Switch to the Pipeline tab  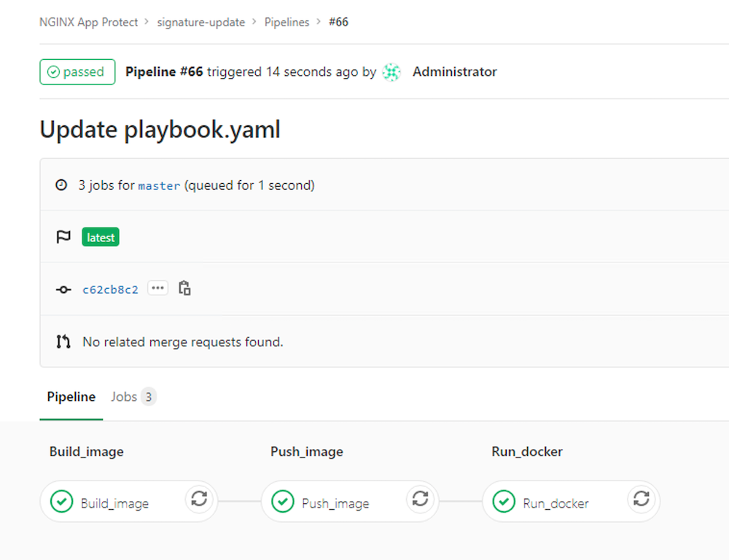point(71,397)
